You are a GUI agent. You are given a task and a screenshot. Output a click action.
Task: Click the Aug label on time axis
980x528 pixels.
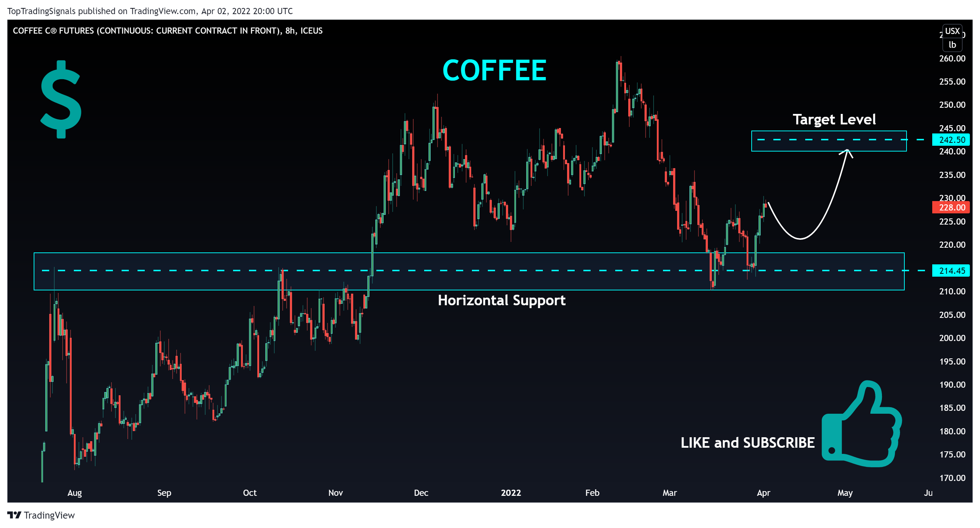pyautogui.click(x=75, y=493)
